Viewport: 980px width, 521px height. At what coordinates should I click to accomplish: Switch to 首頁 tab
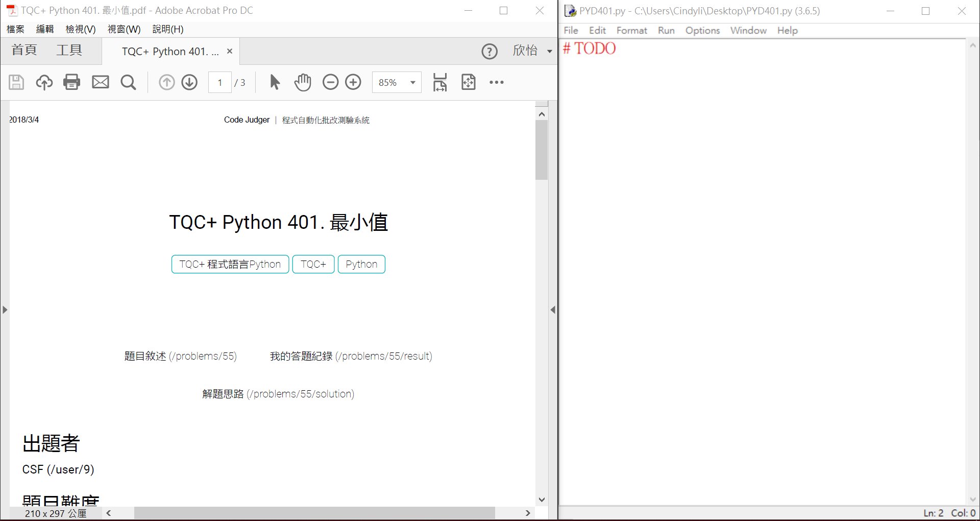point(24,50)
